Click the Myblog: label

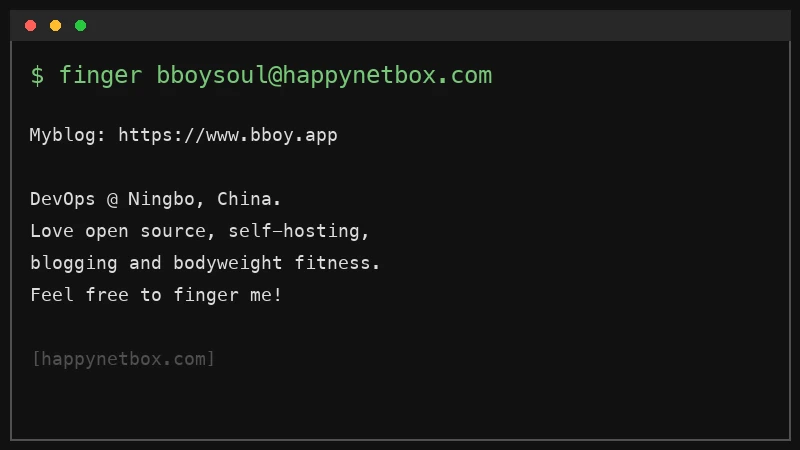67,136
